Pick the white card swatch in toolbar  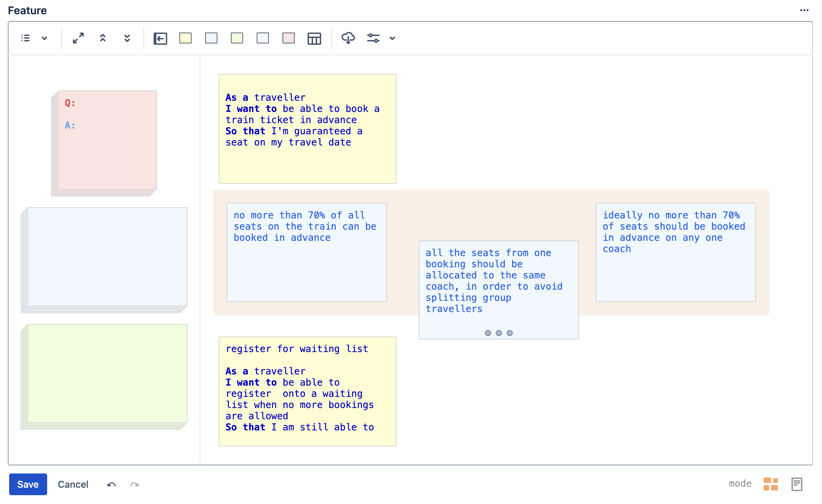(263, 38)
